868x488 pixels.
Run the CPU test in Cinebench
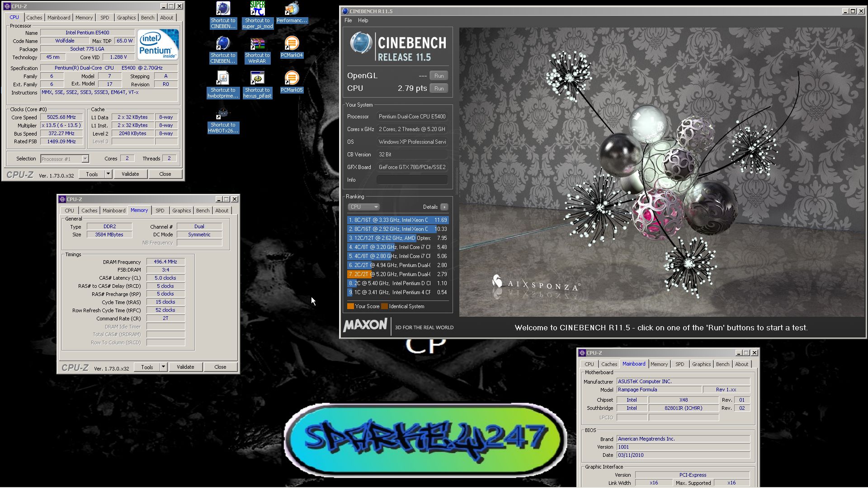coord(439,89)
